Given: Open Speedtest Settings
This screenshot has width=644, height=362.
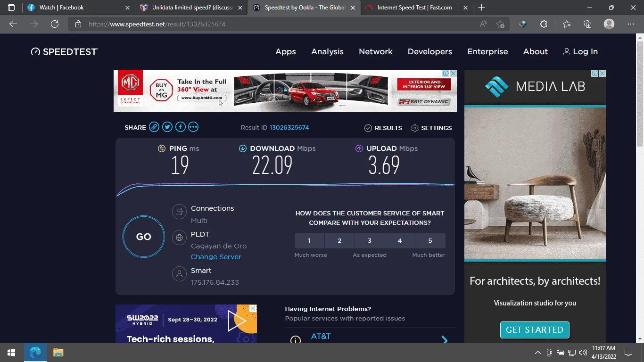Looking at the screenshot, I should [x=431, y=128].
